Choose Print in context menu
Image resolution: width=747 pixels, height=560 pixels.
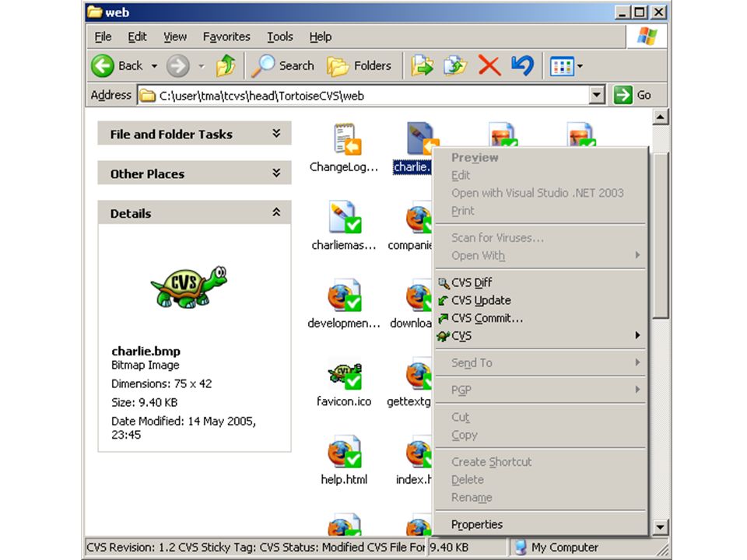541,211
